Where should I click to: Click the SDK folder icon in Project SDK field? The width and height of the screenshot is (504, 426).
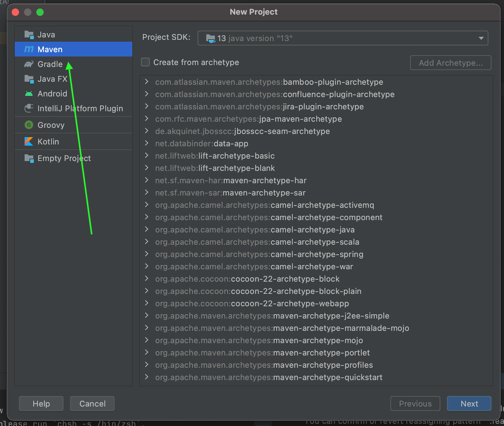211,38
